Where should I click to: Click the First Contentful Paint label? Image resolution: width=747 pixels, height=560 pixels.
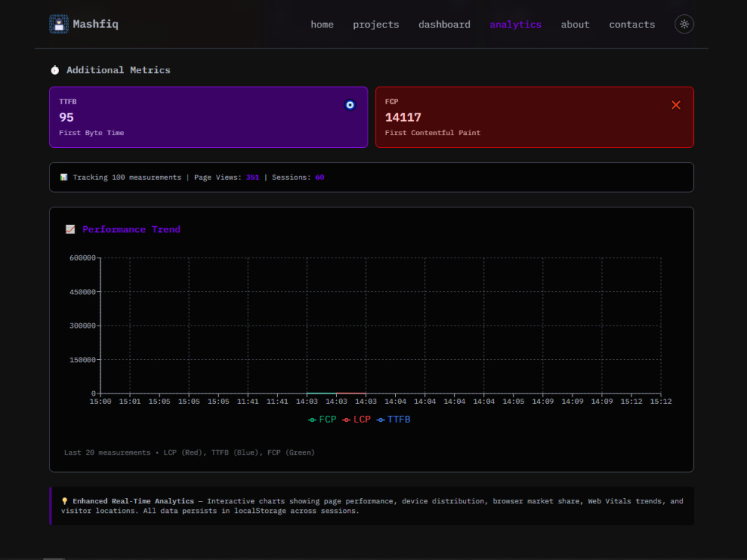433,133
